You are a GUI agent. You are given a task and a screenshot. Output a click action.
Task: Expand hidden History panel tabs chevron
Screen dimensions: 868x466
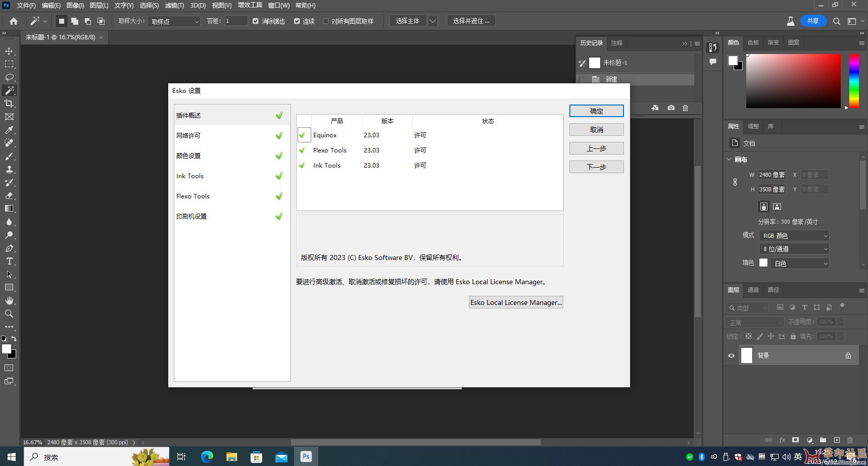click(x=685, y=43)
